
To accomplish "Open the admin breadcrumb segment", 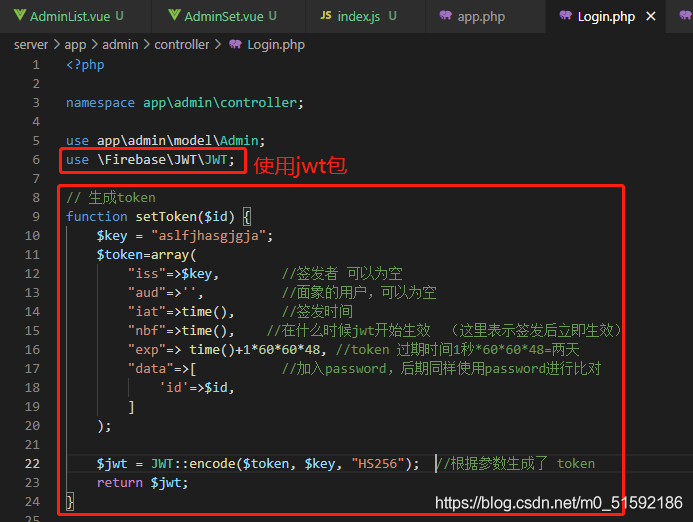I will (x=120, y=45).
